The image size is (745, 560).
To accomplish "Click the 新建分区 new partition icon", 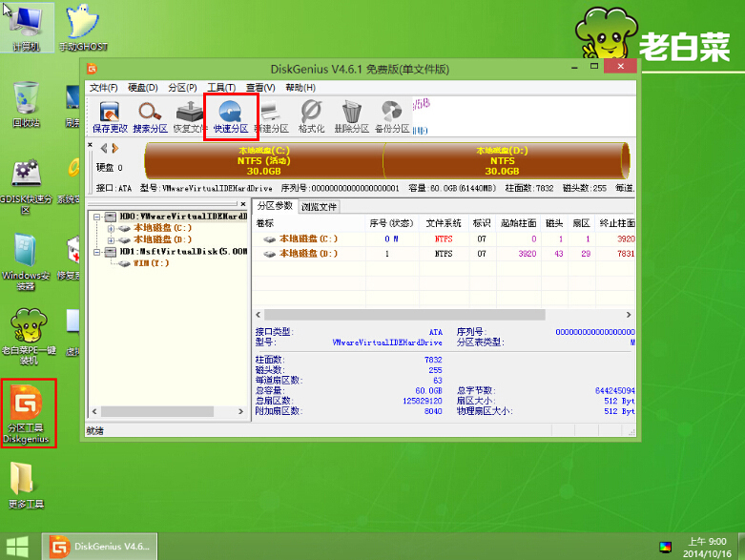I will (x=271, y=116).
